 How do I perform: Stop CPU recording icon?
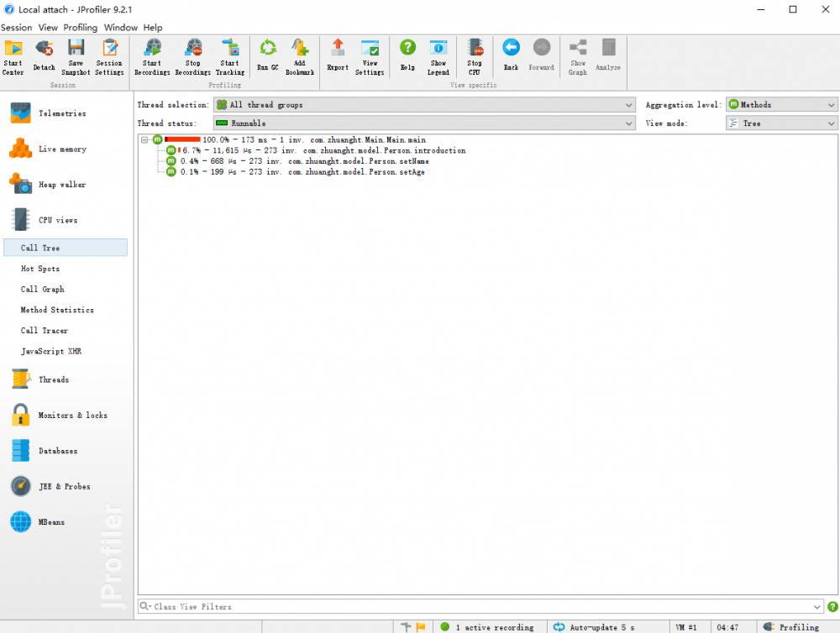pos(475,57)
